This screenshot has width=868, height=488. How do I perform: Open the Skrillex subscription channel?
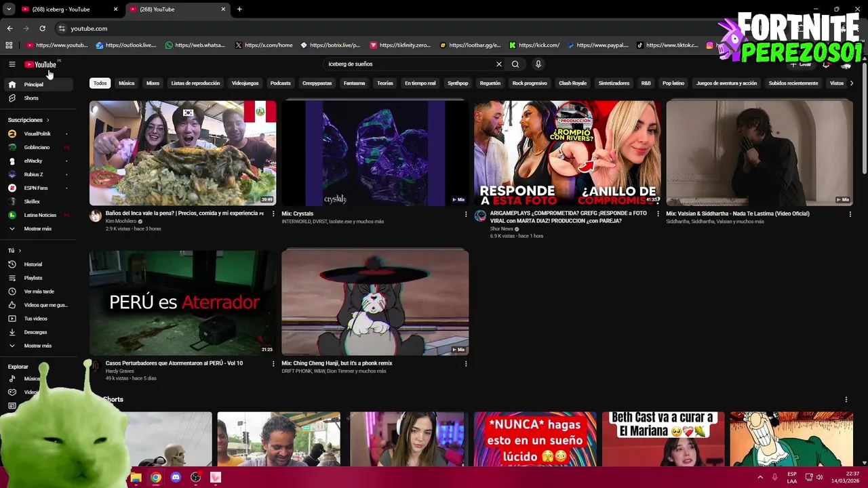(38, 201)
